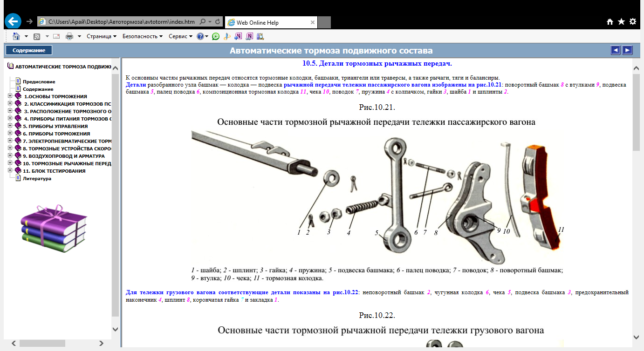Click the search magnifier in address bar
Viewport: 644px width, 351px height.
[x=203, y=21]
